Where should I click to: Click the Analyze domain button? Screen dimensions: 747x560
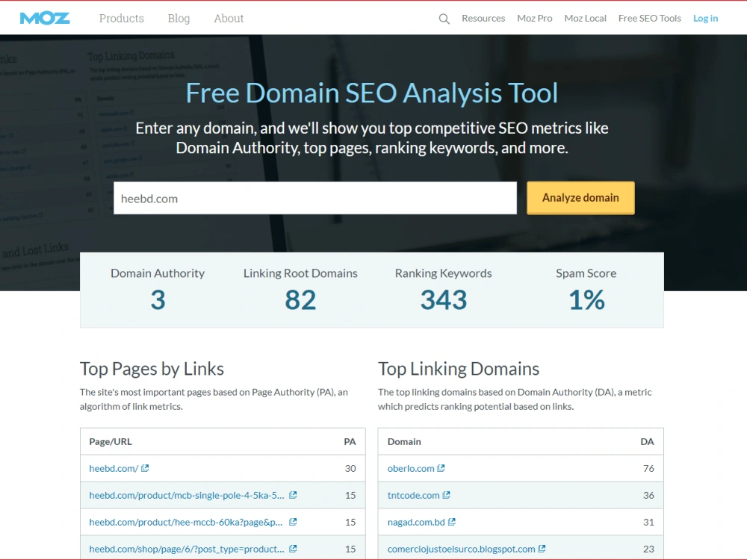pyautogui.click(x=580, y=198)
